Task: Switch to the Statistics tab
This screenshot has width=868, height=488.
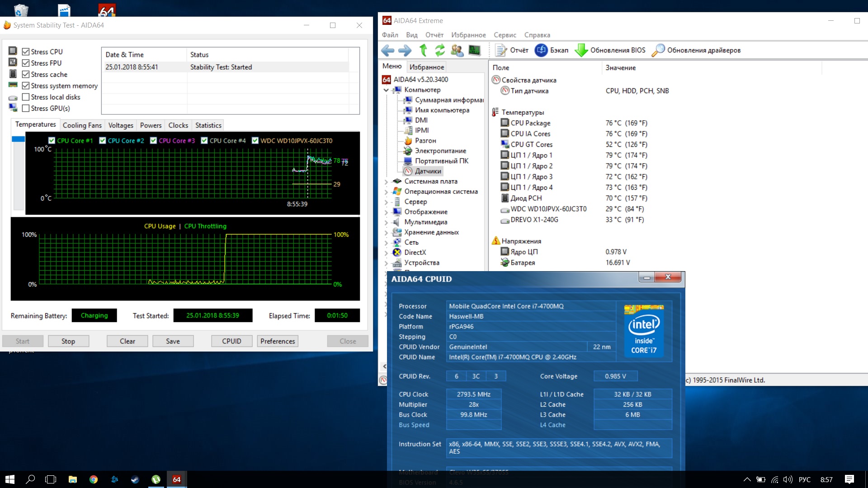Action: pos(208,125)
